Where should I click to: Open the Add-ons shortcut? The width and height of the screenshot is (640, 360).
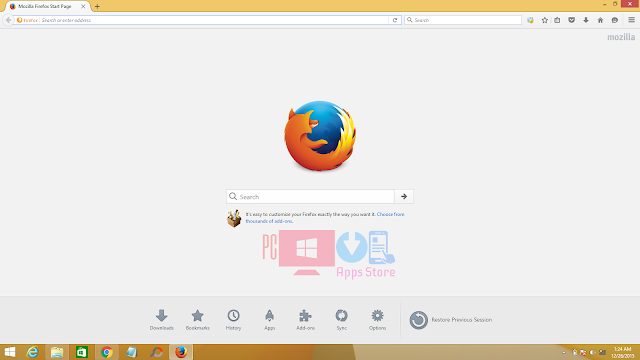305,319
